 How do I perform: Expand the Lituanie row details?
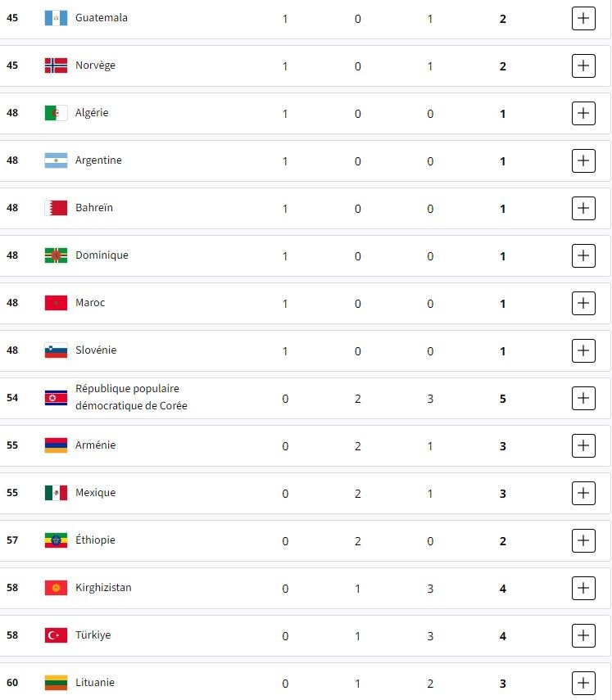pos(583,683)
